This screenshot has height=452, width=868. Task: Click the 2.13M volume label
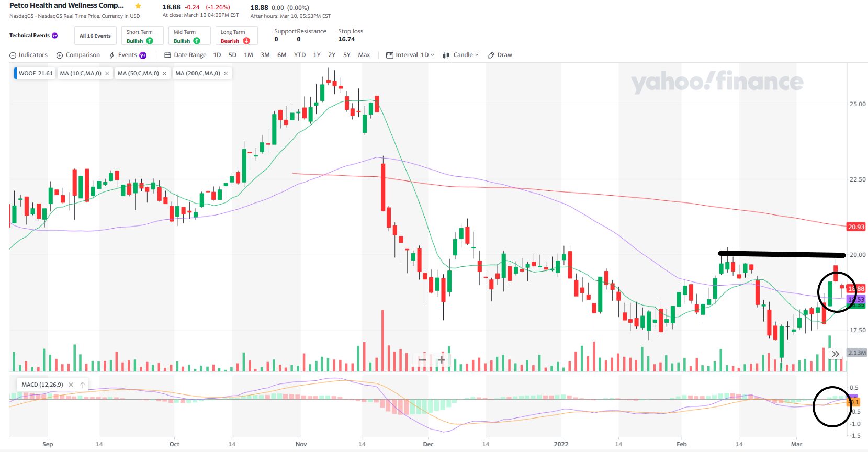(x=857, y=353)
